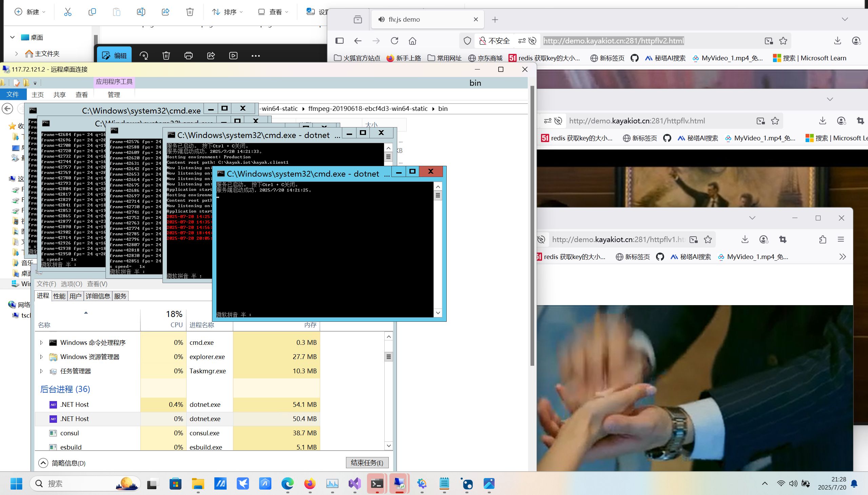Click the browser home icon
Screen dimensions: 868x495
pos(412,41)
